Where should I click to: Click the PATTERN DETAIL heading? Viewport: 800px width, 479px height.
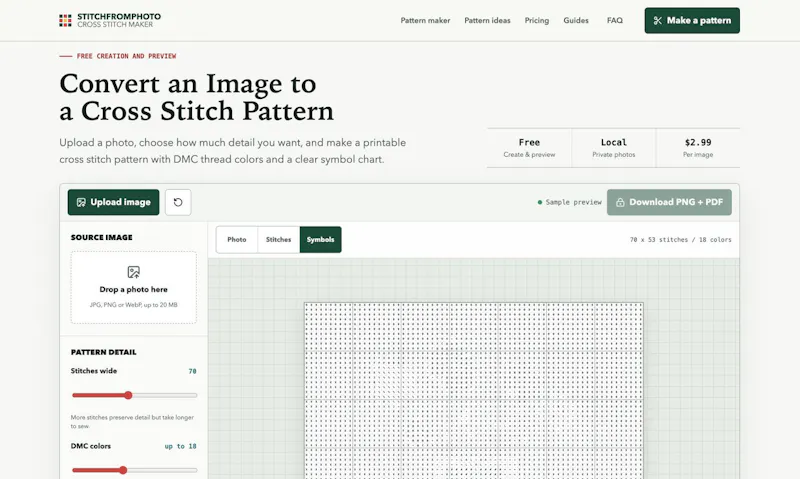104,352
